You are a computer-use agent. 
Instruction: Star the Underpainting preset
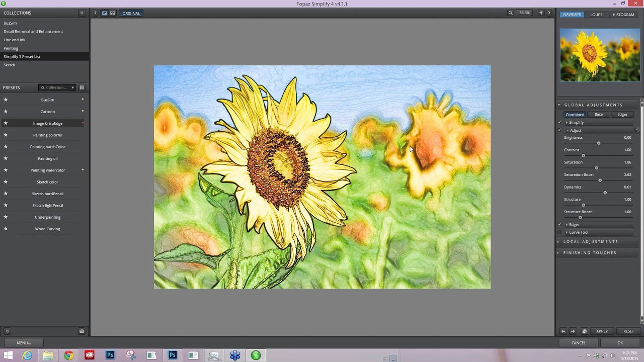pyautogui.click(x=6, y=217)
